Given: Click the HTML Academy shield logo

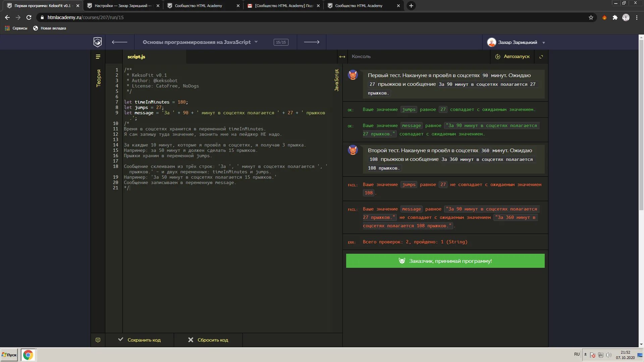Looking at the screenshot, I should [x=97, y=42].
